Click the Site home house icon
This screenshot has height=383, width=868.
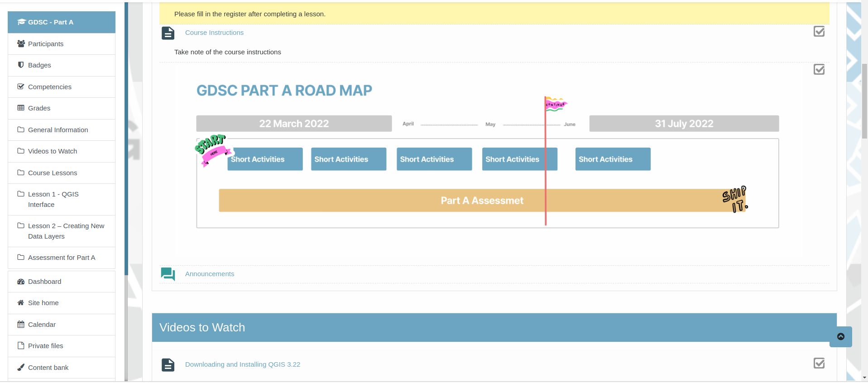pos(21,303)
